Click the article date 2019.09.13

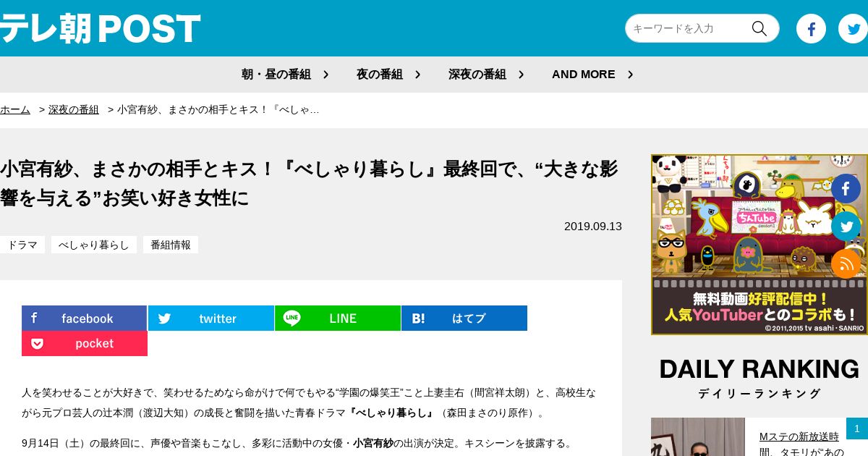593,226
